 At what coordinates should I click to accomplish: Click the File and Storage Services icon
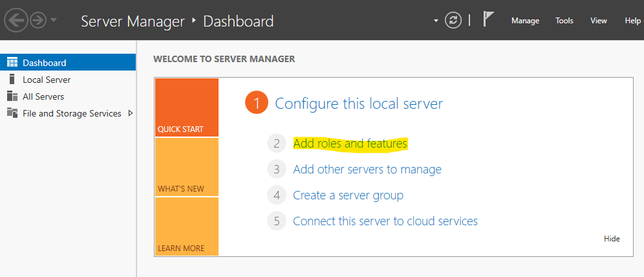(12, 113)
